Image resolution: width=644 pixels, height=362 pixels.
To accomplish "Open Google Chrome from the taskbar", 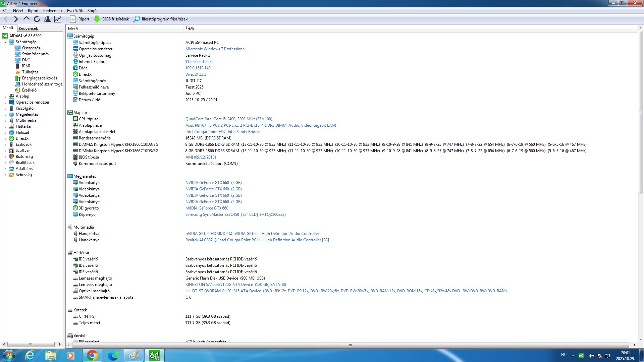I will [92, 355].
